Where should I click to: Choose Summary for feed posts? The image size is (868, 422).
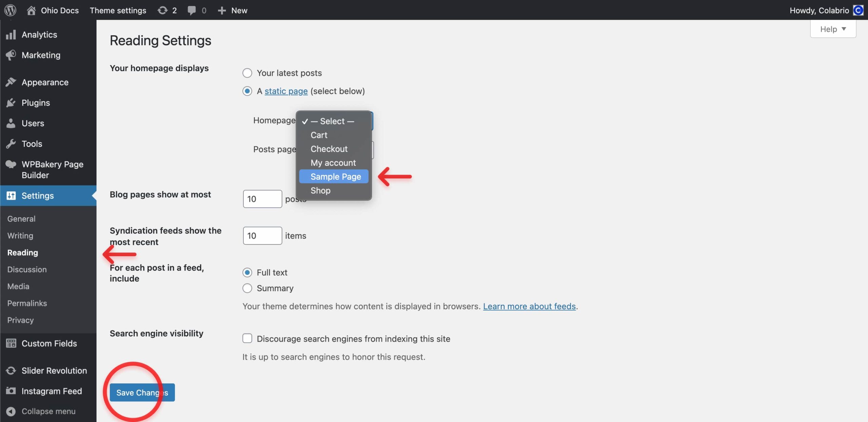(x=247, y=288)
